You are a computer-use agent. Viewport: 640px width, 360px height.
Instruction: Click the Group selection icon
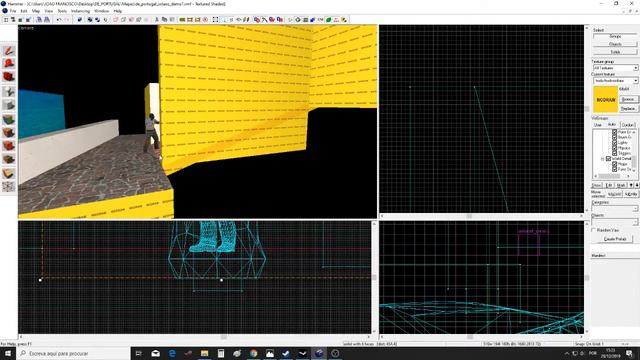[90, 20]
